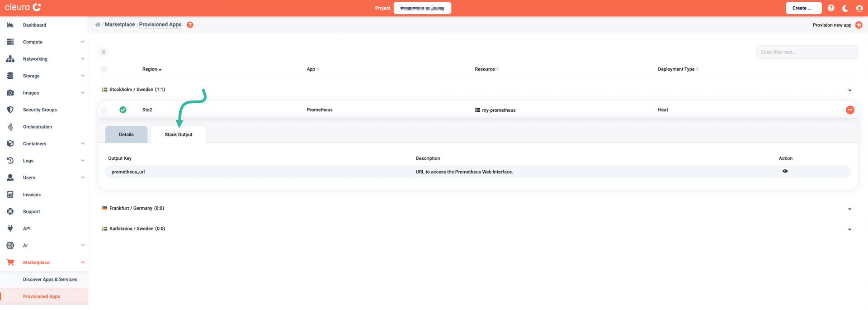Open Provisioned Apps in the sidebar
The height and width of the screenshot is (310, 868).
(42, 296)
